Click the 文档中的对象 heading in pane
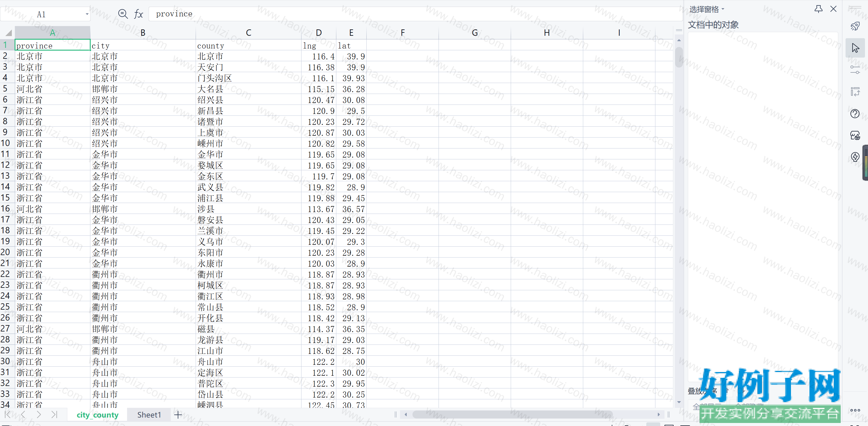This screenshot has height=426, width=868. (713, 25)
